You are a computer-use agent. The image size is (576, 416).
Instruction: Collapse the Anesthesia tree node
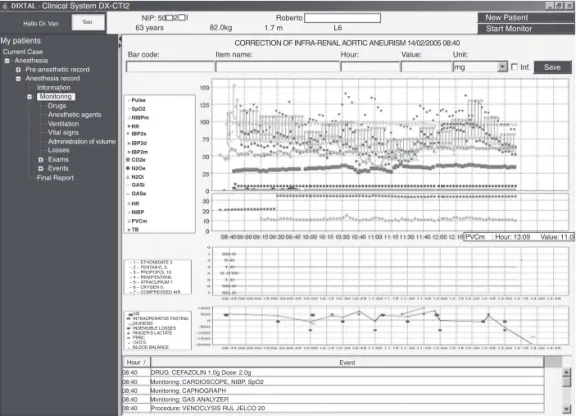pyautogui.click(x=7, y=61)
